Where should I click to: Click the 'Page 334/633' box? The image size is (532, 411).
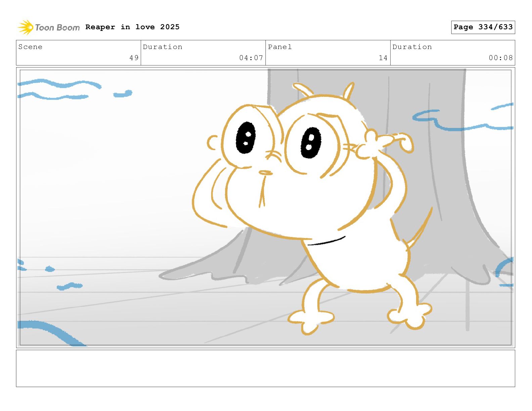(483, 27)
